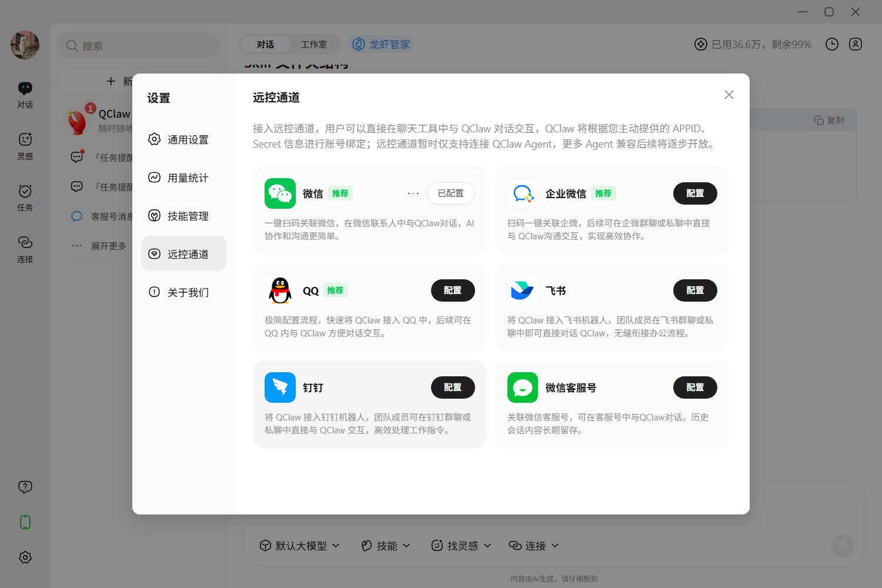This screenshot has height=588, width=882.
Task: Expand 展开更多 in chat list
Action: (99, 246)
